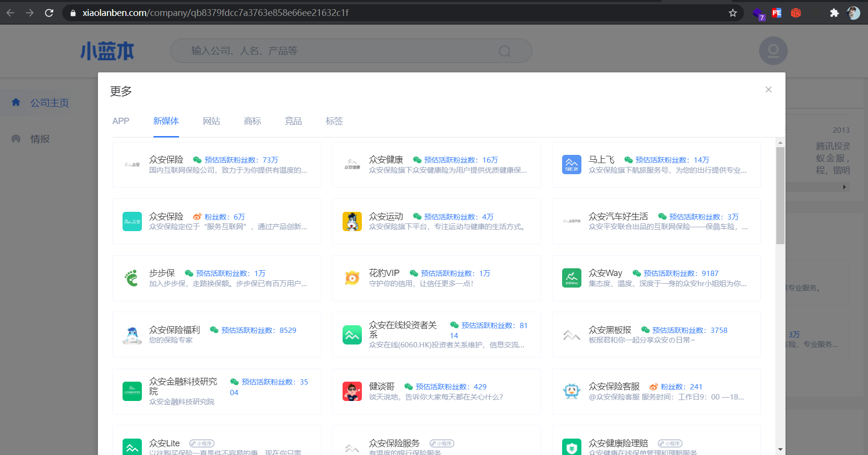
Task: Open the purple extension with badge 7
Action: (758, 14)
